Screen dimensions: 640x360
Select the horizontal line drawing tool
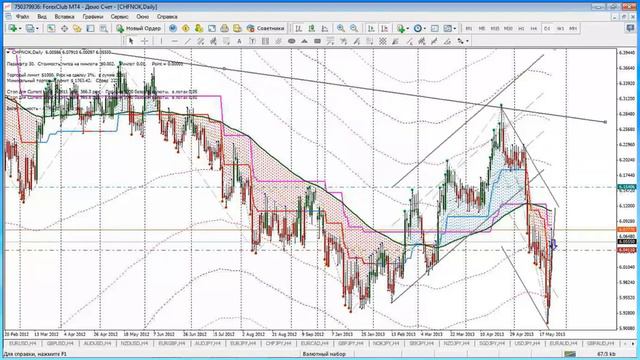pos(175,41)
